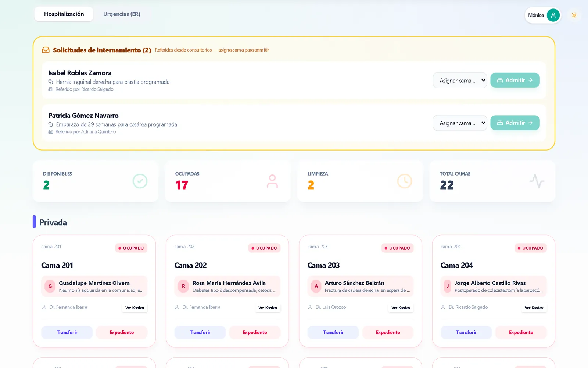The width and height of the screenshot is (588, 368).
Task: Click the Mónica user name label
Action: [x=536, y=15]
